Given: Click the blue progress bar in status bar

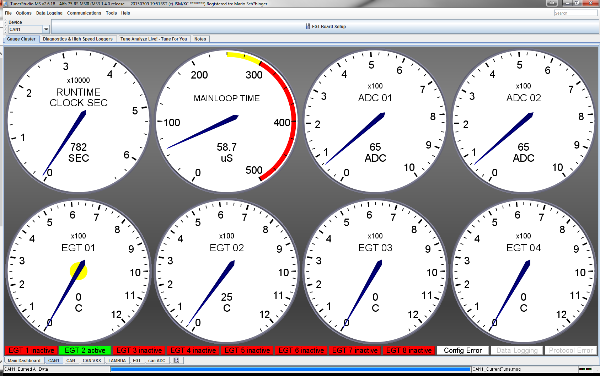Looking at the screenshot, I should [x=290, y=369].
